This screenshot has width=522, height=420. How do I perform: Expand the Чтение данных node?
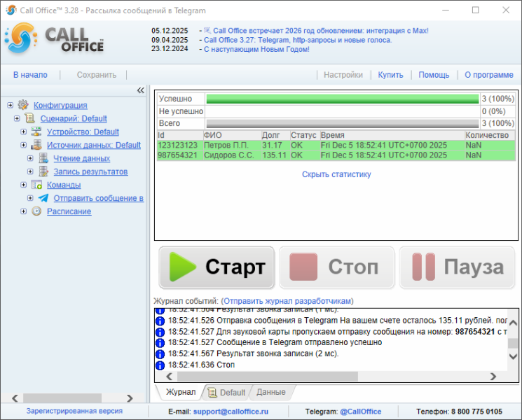tap(30, 158)
